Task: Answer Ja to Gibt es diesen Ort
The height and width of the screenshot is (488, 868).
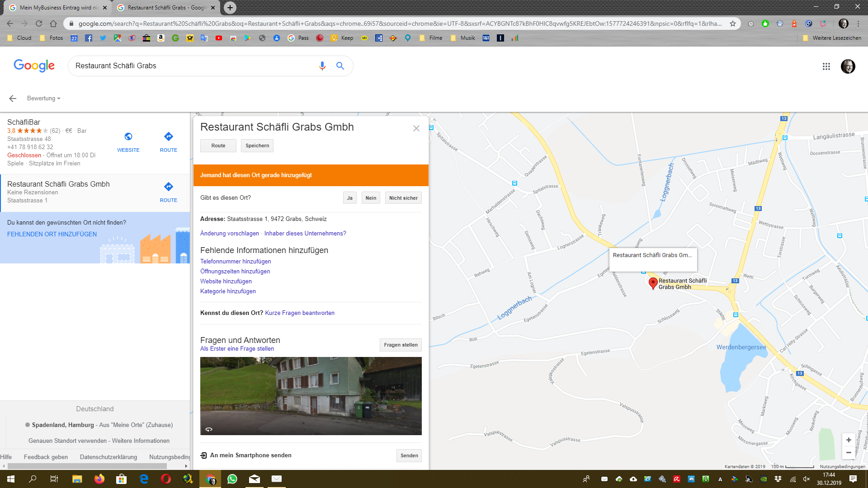Action: tap(350, 198)
